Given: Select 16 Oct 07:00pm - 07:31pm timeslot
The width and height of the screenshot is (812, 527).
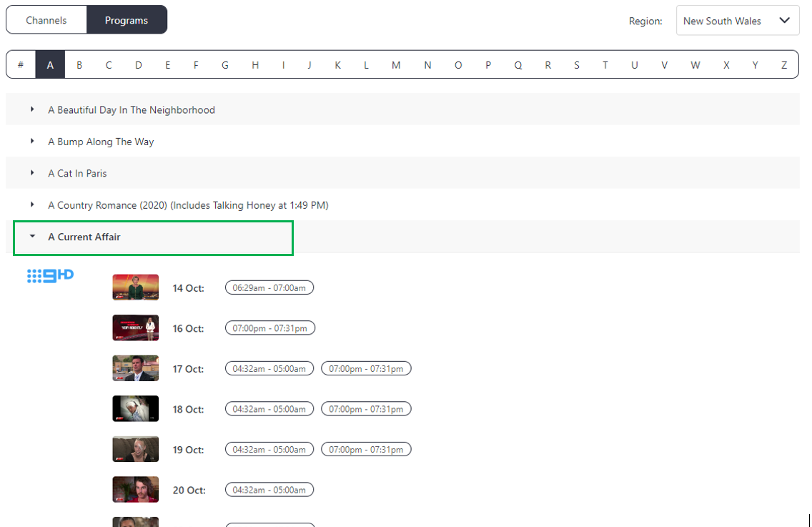Looking at the screenshot, I should [269, 328].
